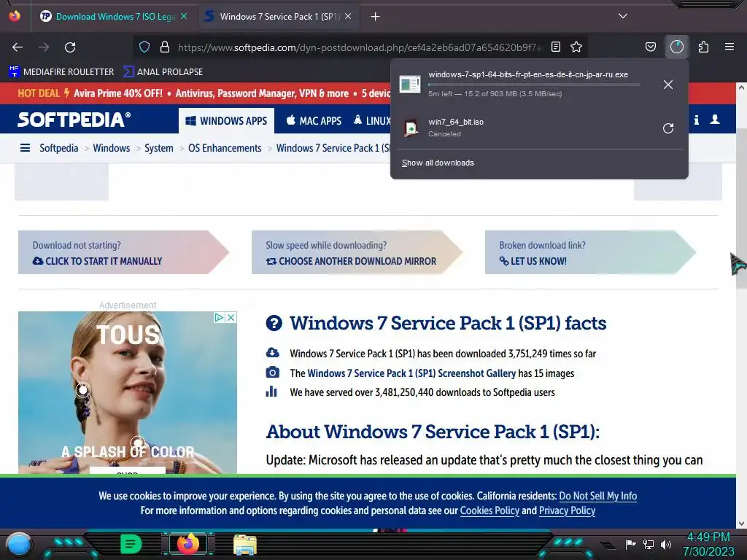
Task: Close the Windows 7 Service Pack 1 tab
Action: [348, 16]
